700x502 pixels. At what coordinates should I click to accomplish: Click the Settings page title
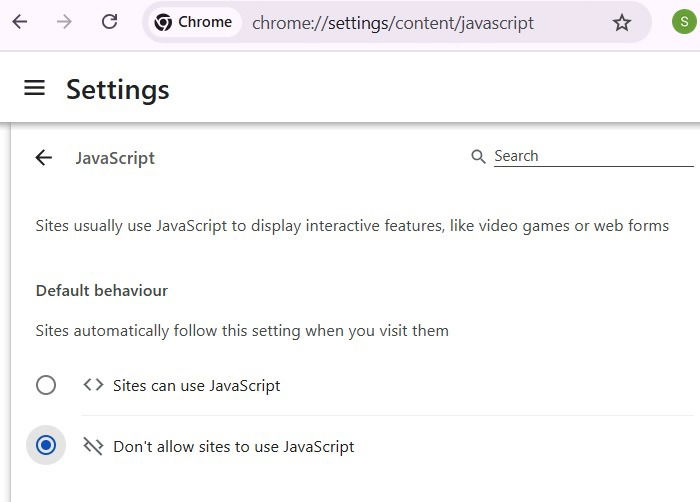tap(118, 89)
